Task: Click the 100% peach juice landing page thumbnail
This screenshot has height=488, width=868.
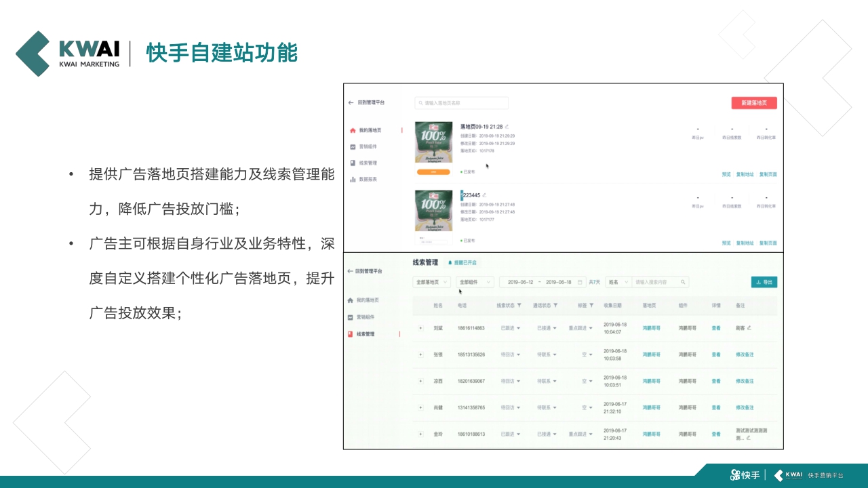Action: coord(433,142)
